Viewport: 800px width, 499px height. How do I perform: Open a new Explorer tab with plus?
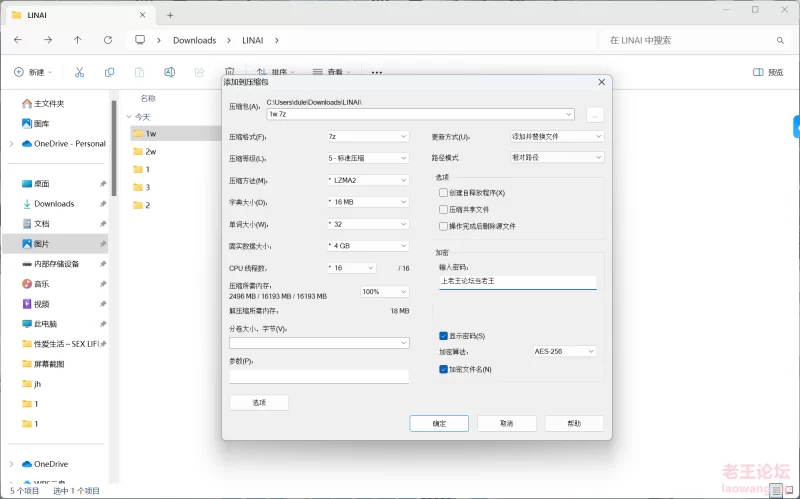[x=170, y=15]
